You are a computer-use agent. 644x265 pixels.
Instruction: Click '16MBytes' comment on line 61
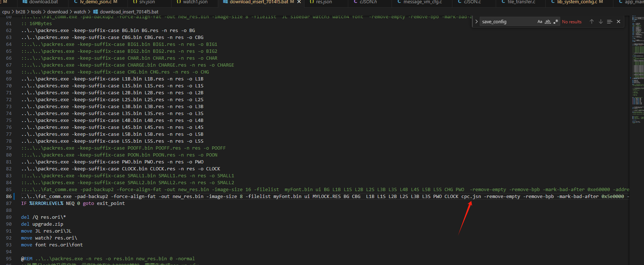coord(40,23)
